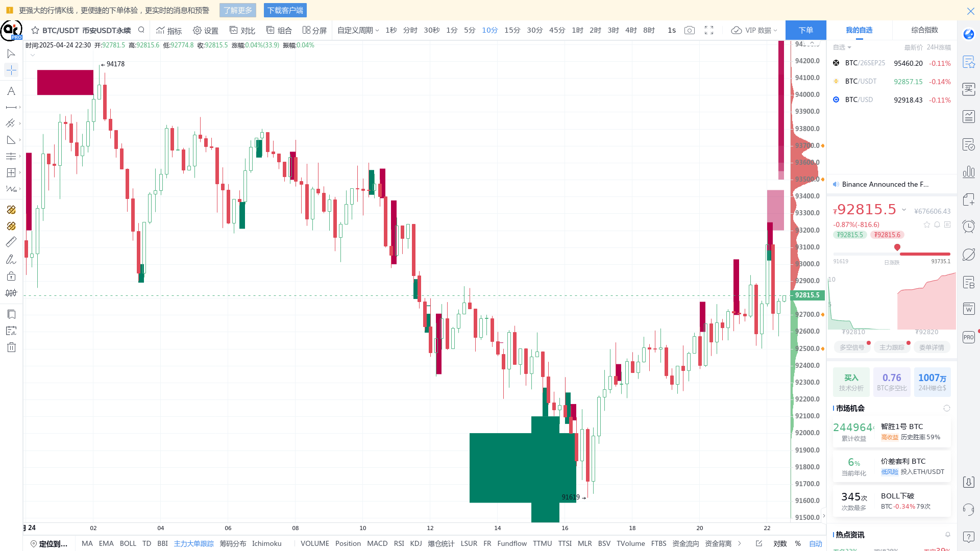Select the crosshair cursor tool
980x551 pixels.
pyautogui.click(x=11, y=70)
